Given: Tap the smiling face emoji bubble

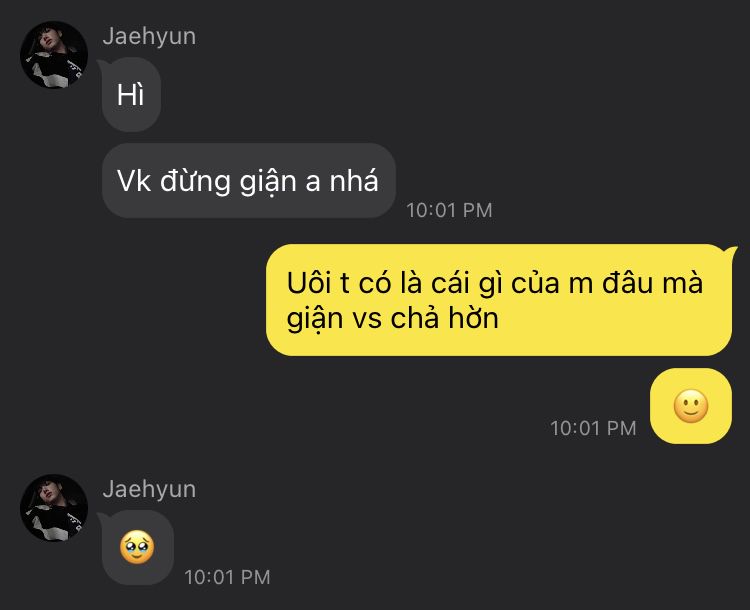Looking at the screenshot, I should coord(691,406).
